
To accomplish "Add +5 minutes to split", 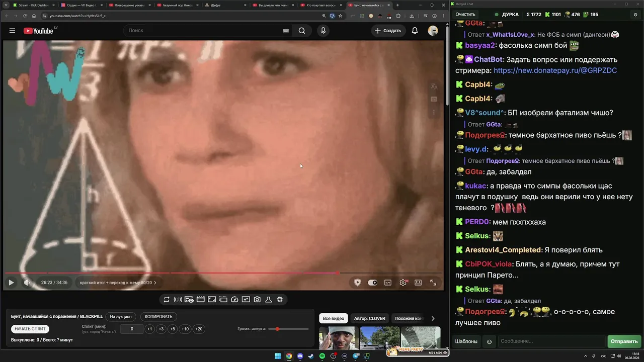I will (173, 329).
